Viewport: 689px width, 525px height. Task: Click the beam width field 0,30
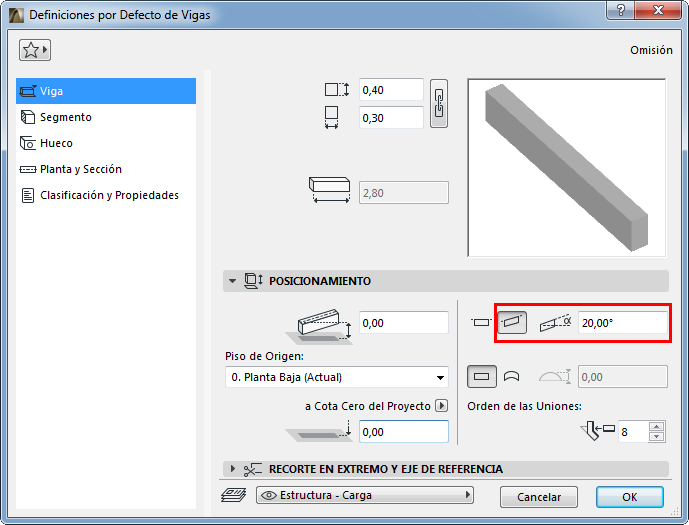tap(391, 118)
